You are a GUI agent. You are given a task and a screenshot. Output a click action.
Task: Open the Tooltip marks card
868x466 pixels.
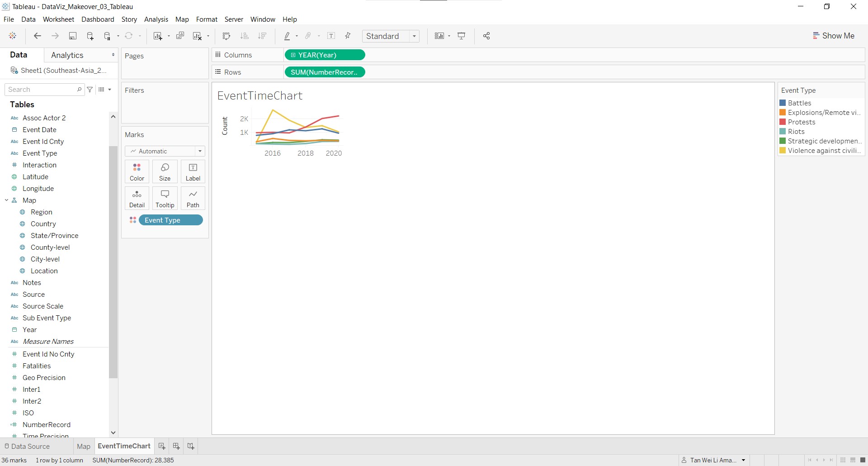pos(165,199)
